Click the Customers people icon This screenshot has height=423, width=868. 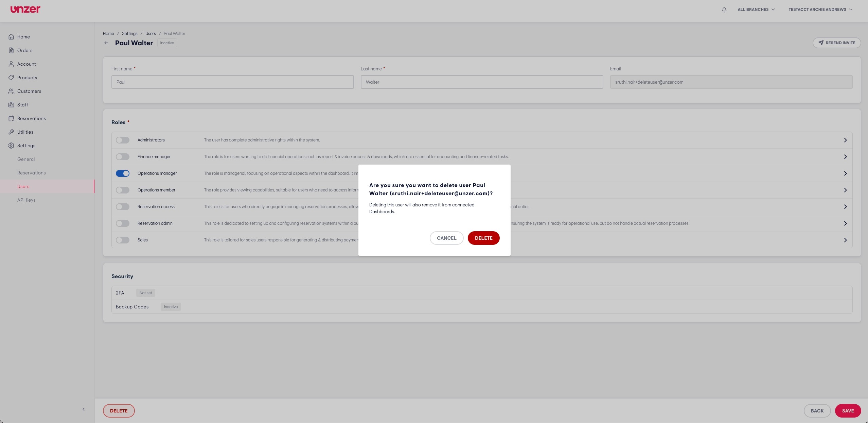[11, 91]
